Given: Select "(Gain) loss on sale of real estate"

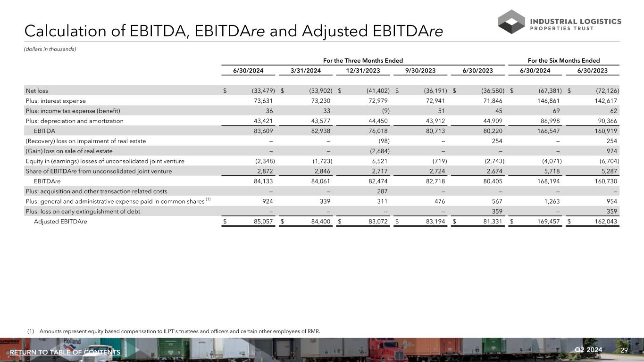Looking at the screenshot, I should pos(69,151).
